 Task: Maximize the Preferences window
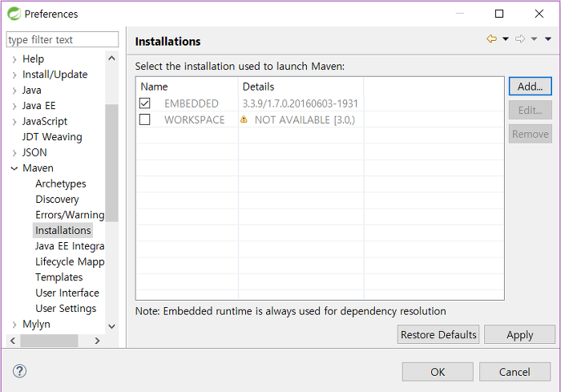point(499,14)
